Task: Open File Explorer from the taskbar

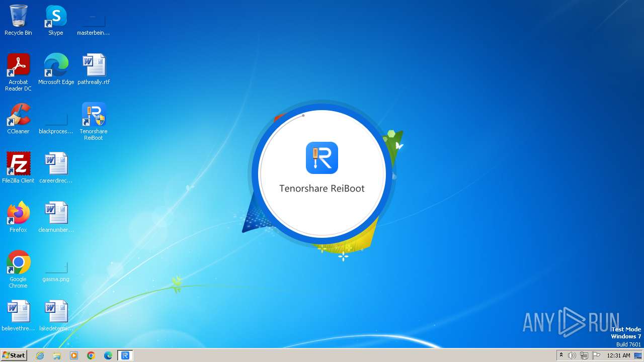Action: [57, 355]
